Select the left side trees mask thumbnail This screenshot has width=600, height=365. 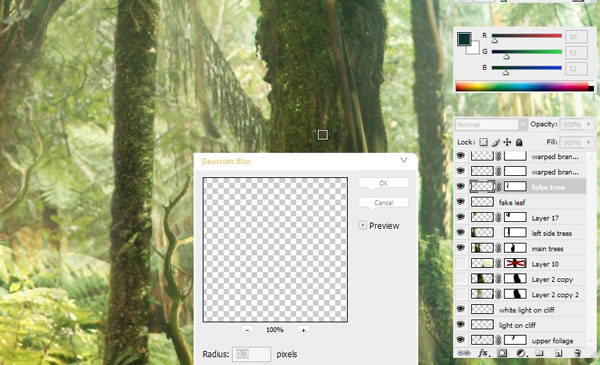[x=515, y=233]
